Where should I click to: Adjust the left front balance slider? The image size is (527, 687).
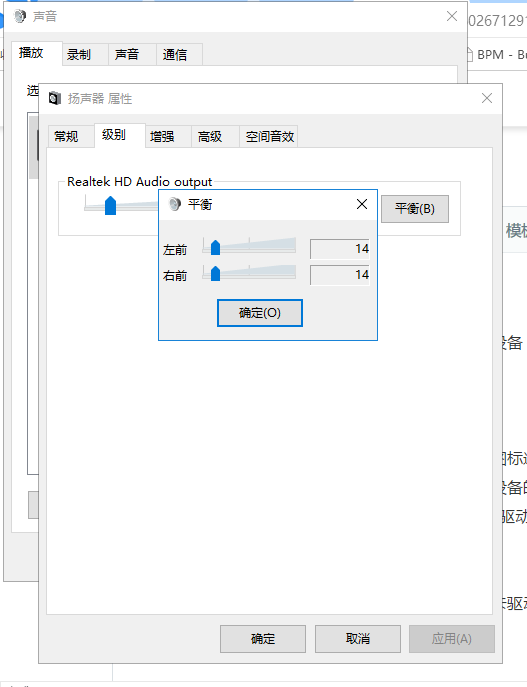(x=215, y=248)
